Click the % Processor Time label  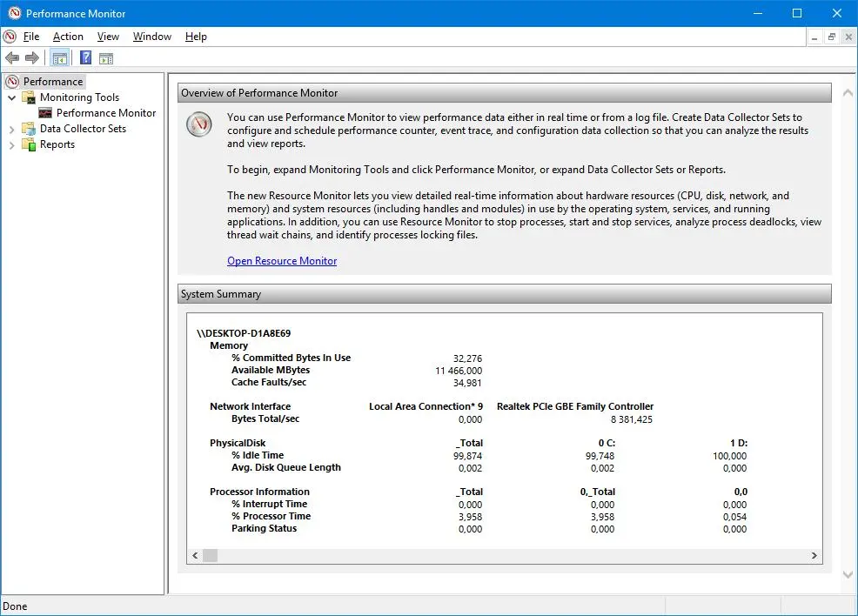pos(271,516)
